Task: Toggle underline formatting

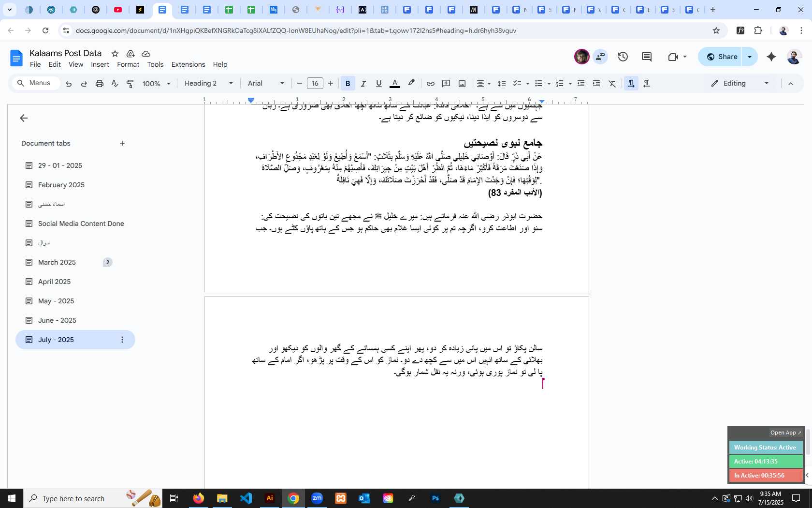Action: coord(379,84)
